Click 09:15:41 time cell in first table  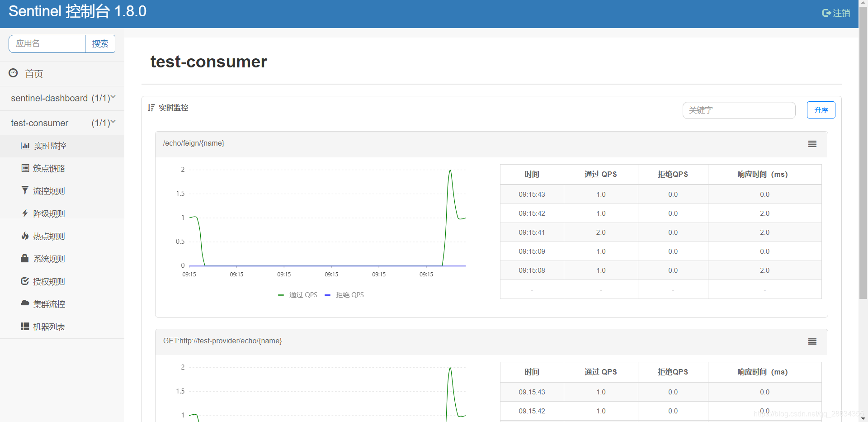[532, 232]
